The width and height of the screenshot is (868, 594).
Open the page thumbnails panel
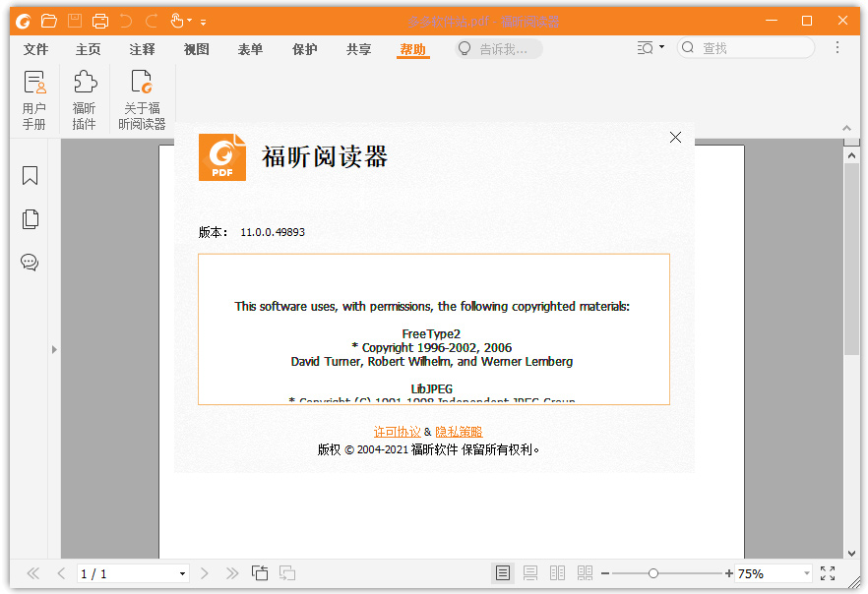pyautogui.click(x=29, y=219)
